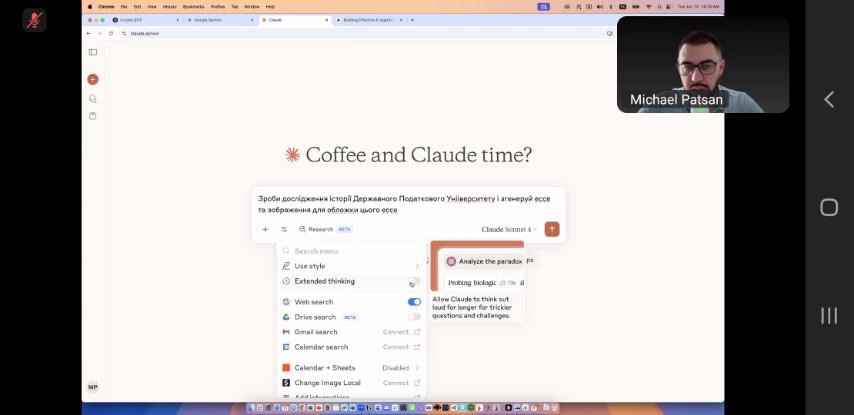Enable the Drive search toggle
Viewport: 854px width, 415px height.
click(414, 317)
